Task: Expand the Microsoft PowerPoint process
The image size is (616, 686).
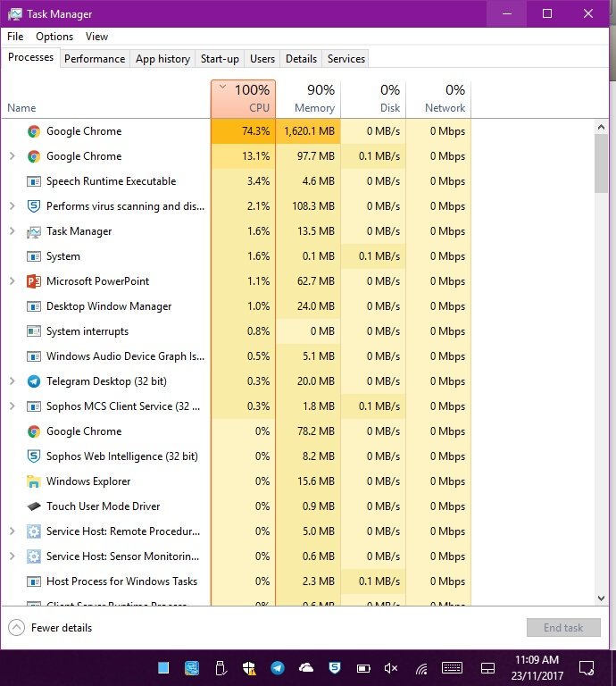Action: click(x=12, y=281)
